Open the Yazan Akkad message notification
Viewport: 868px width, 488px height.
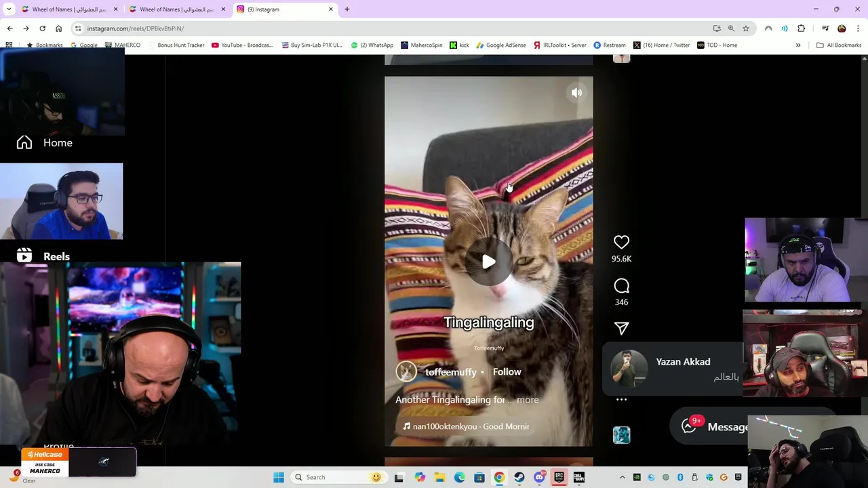673,369
